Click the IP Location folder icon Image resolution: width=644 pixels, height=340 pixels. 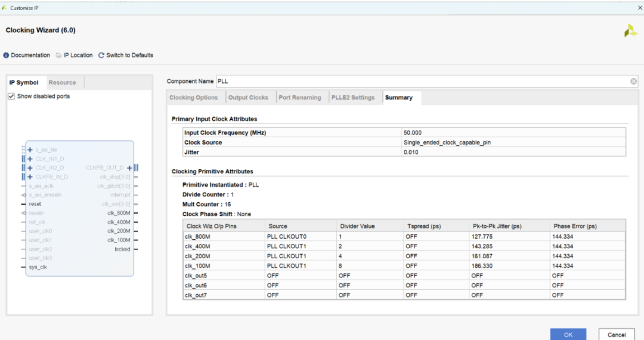tap(58, 55)
